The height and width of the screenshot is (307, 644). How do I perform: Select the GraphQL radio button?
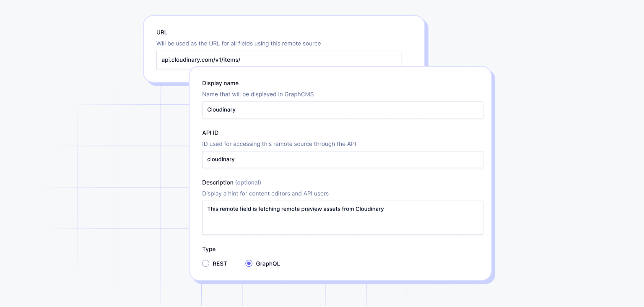click(249, 263)
